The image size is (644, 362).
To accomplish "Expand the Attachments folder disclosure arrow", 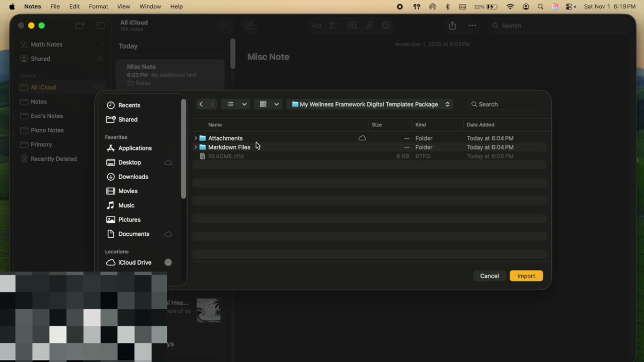I will 196,138.
